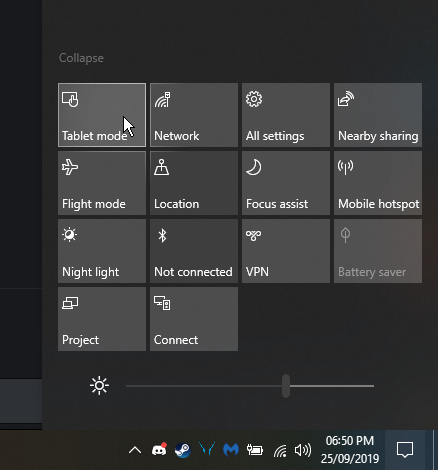Collapse the quick actions panel
Viewport: 438px width, 470px height.
81,58
